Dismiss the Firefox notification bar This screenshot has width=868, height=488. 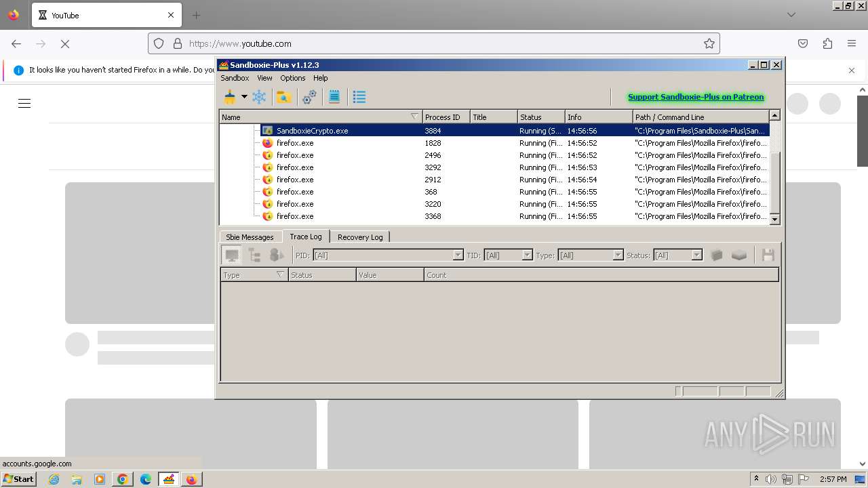click(x=852, y=70)
